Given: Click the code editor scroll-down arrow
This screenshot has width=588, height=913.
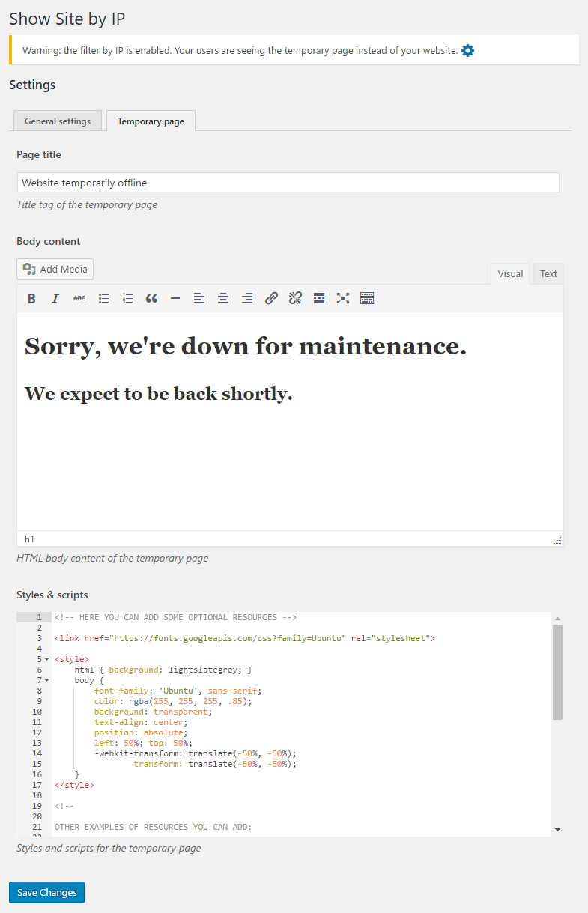Looking at the screenshot, I should (557, 830).
